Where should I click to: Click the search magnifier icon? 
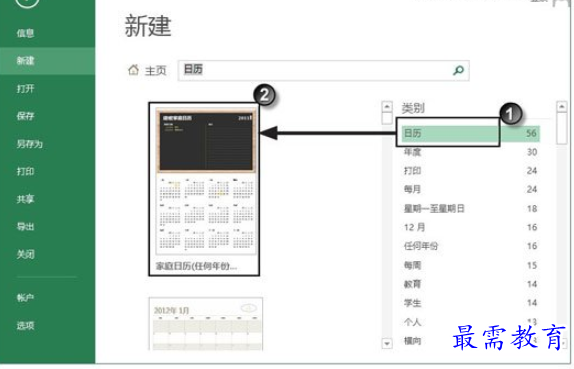click(x=458, y=70)
